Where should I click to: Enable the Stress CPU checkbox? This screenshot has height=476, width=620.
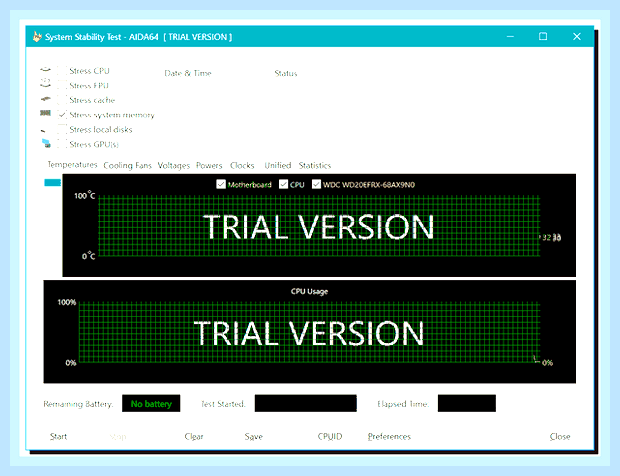tap(62, 71)
